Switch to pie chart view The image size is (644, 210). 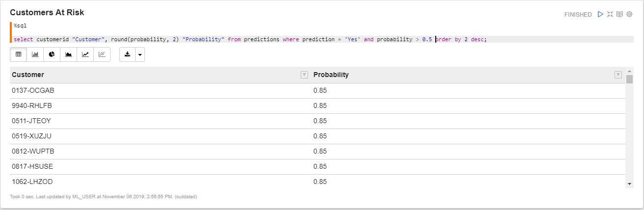(x=52, y=54)
